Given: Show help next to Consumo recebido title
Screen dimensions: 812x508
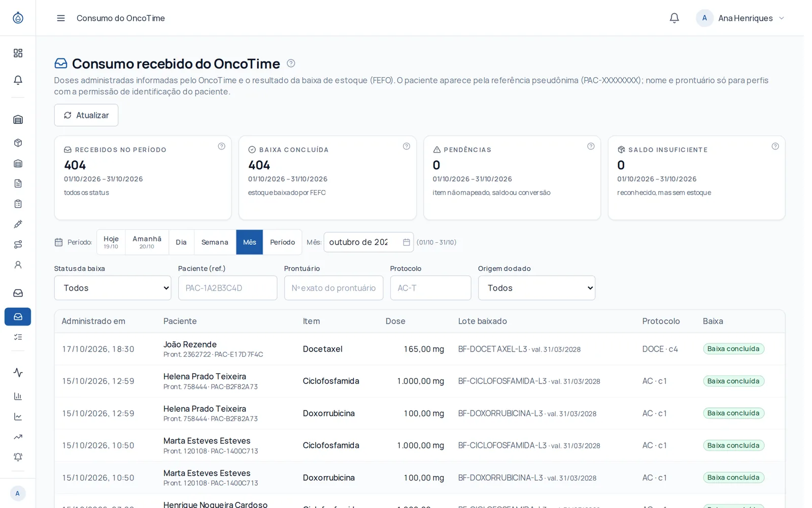Looking at the screenshot, I should click(x=291, y=63).
